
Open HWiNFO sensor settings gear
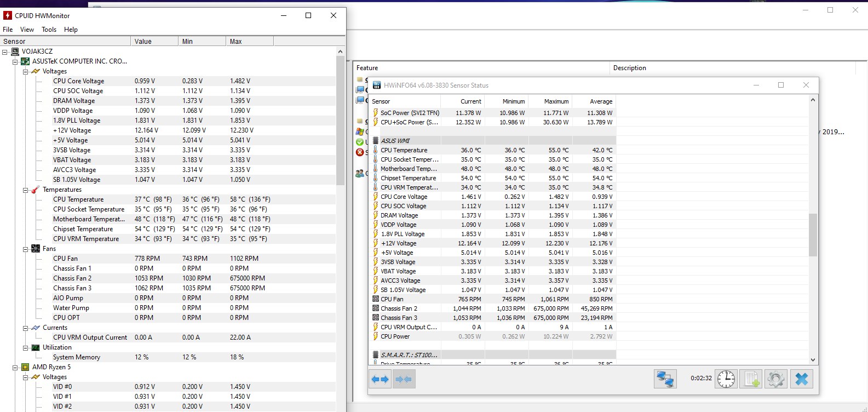coord(776,379)
